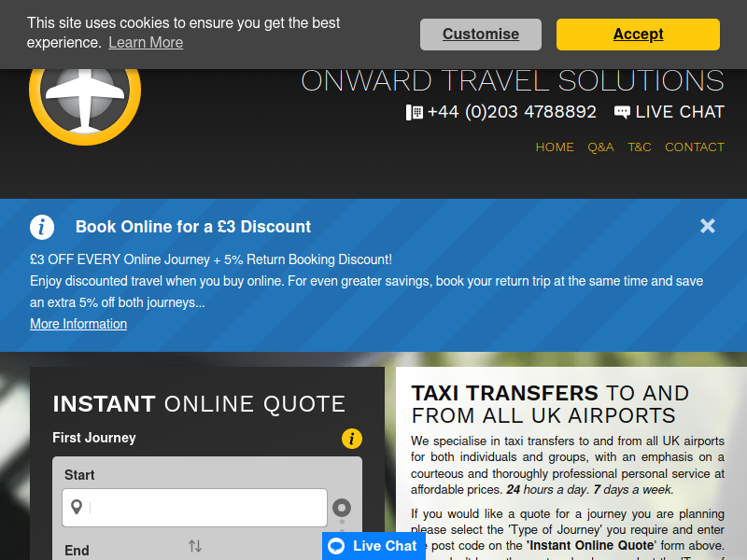Click the phone number +44 (0)203 4788892
747x560 pixels.
[x=512, y=112]
